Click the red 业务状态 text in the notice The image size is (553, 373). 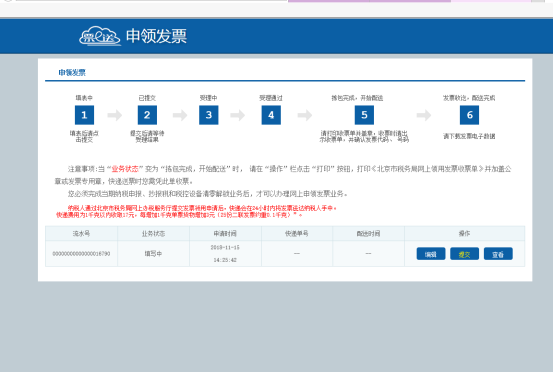[x=125, y=169]
